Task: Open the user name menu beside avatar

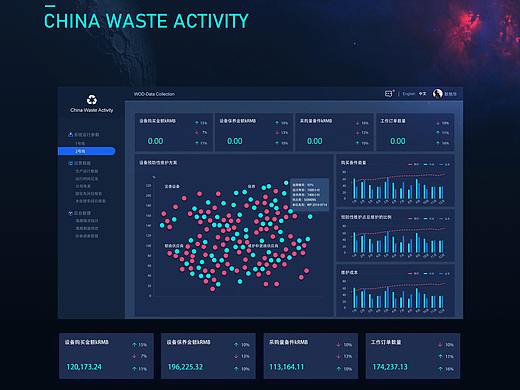Action: 450,94
